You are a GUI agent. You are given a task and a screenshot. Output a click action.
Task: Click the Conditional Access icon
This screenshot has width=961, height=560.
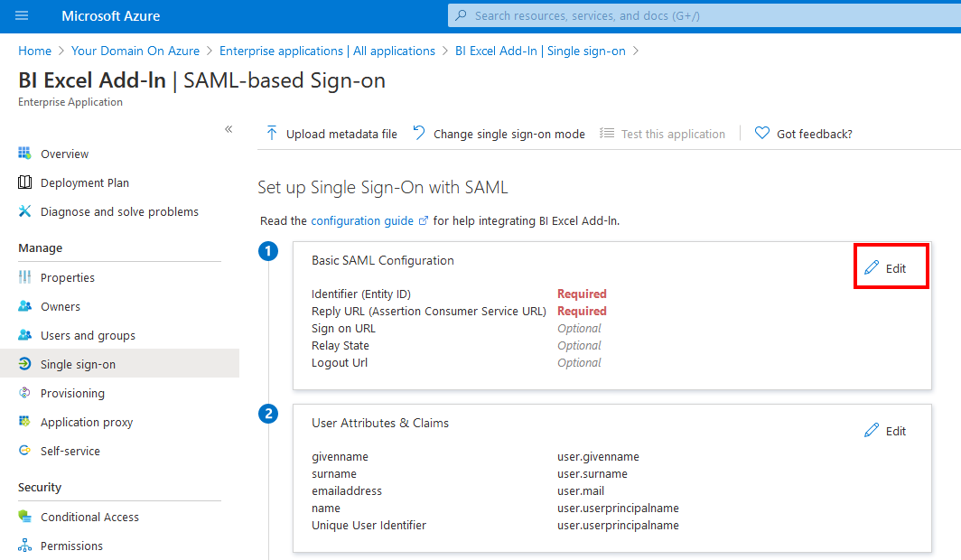tap(24, 517)
